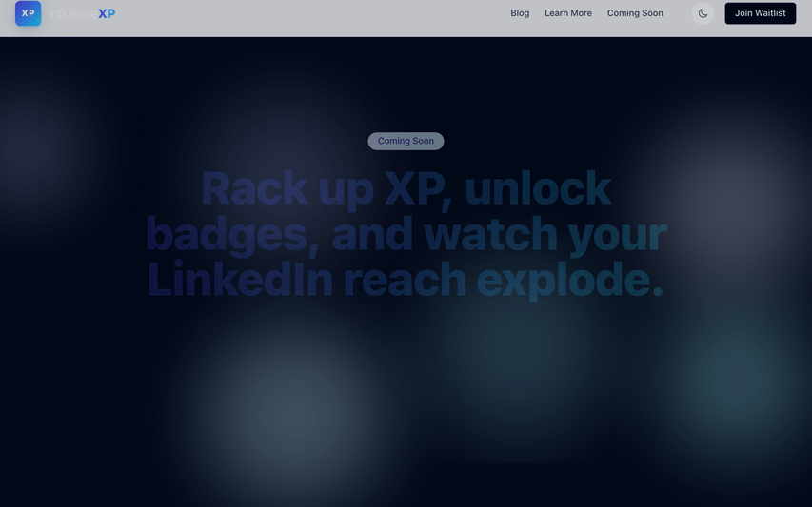The image size is (812, 507).
Task: Select Coming Soon in the top navigation
Action: click(x=635, y=13)
